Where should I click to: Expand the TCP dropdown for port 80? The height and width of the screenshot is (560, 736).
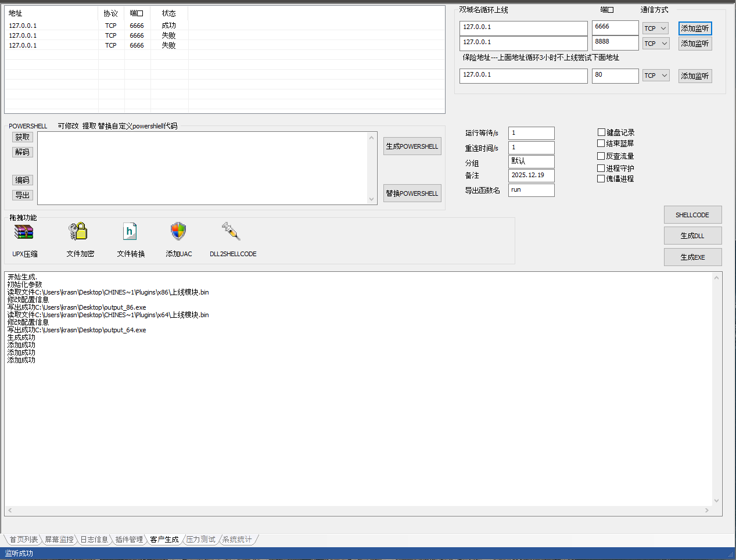point(656,76)
